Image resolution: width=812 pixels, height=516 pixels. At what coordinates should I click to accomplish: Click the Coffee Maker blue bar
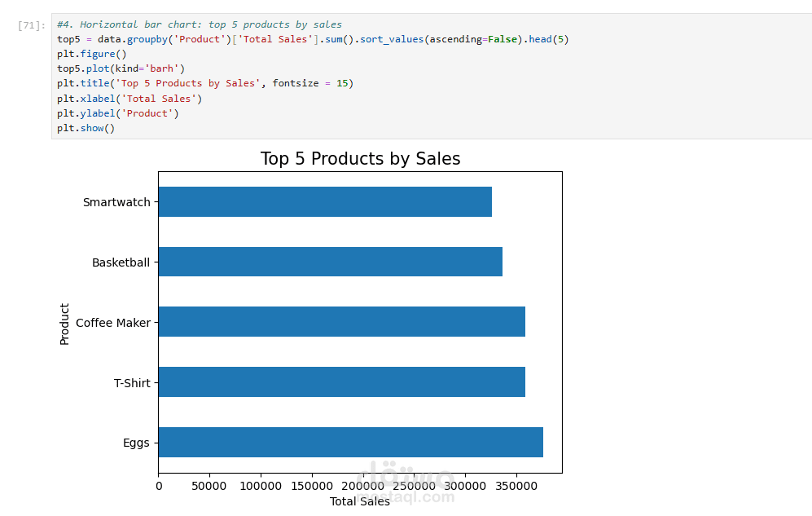click(341, 322)
